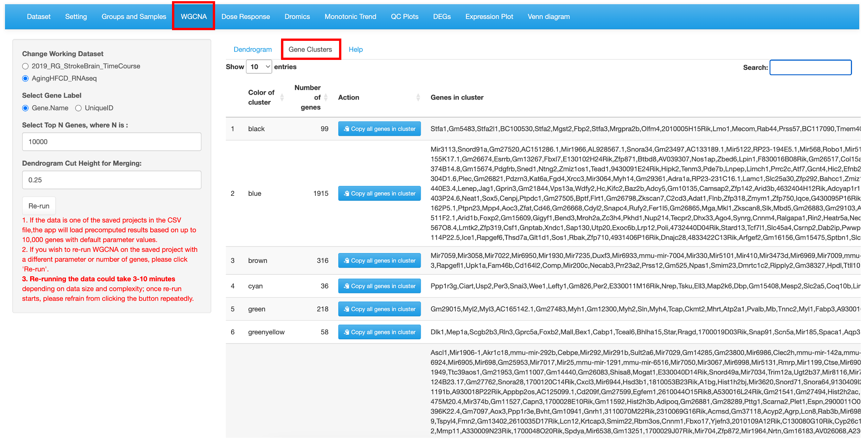This screenshot has width=868, height=445.
Task: Sort by Color of cluster column
Action: [x=266, y=97]
